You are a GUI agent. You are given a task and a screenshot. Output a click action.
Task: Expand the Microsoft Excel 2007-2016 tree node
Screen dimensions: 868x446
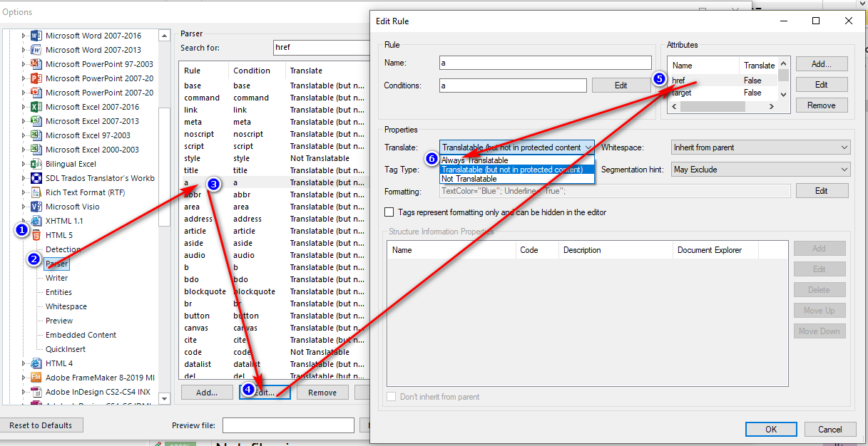tap(24, 107)
